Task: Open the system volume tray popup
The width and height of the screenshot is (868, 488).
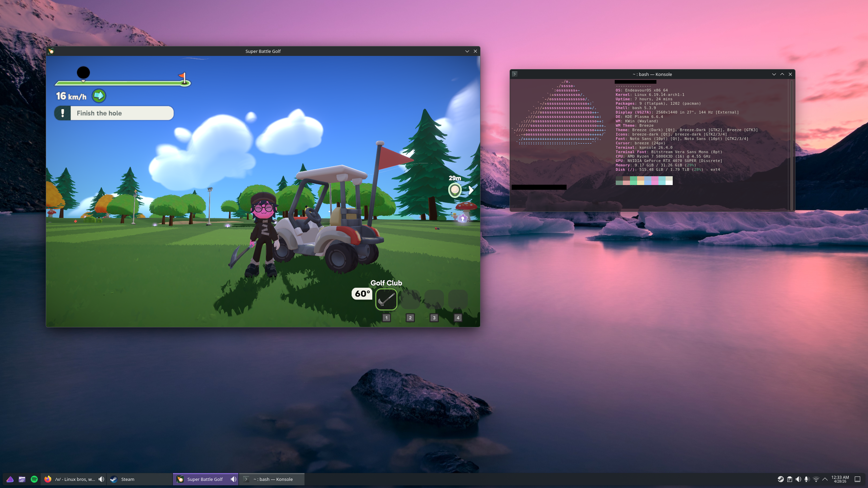Action: [x=798, y=479]
